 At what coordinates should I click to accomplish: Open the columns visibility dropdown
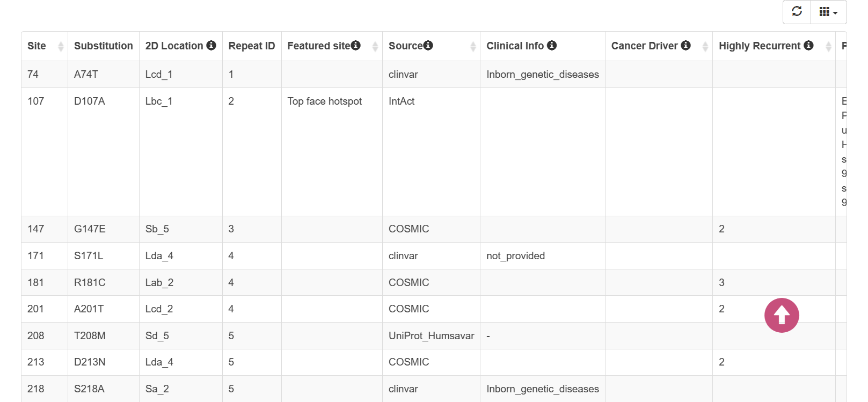(x=828, y=12)
